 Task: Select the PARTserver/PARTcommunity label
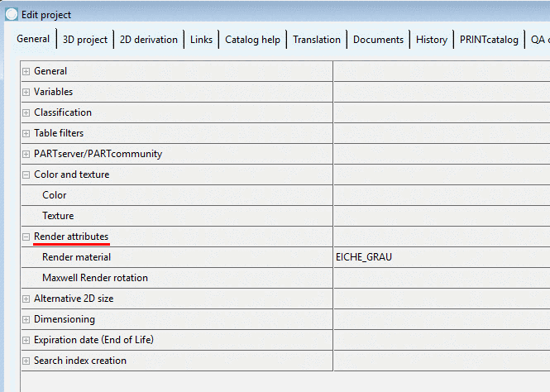[98, 154]
